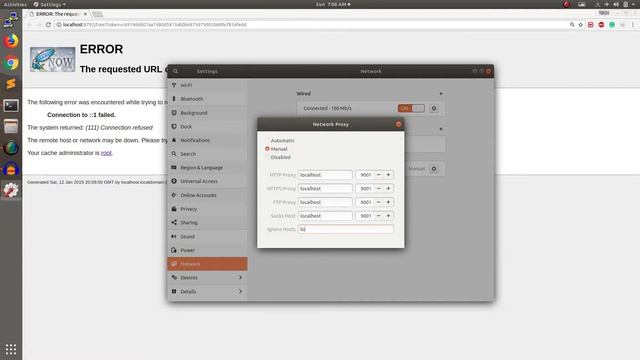The image size is (640, 360).
Task: Click the green extension icon in Chrome
Action: (x=612, y=24)
